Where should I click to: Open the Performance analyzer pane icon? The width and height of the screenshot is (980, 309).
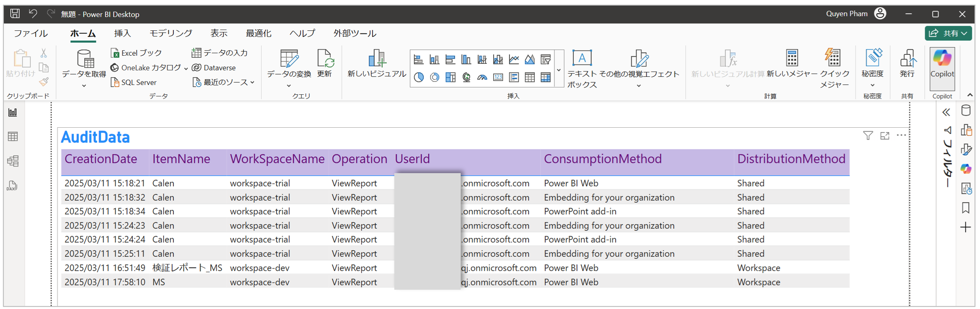click(966, 188)
